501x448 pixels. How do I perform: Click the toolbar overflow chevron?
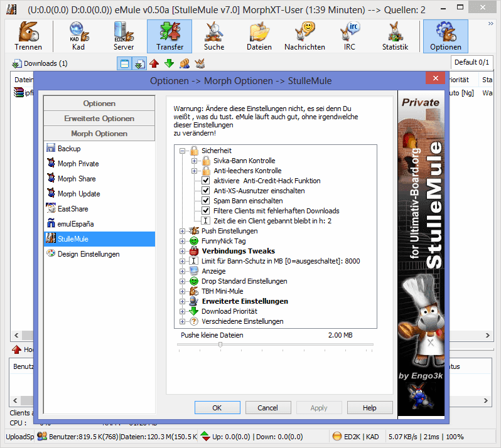point(491,24)
